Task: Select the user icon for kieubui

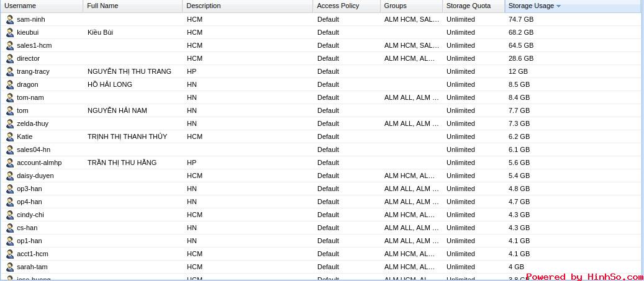Action: pyautogui.click(x=10, y=32)
